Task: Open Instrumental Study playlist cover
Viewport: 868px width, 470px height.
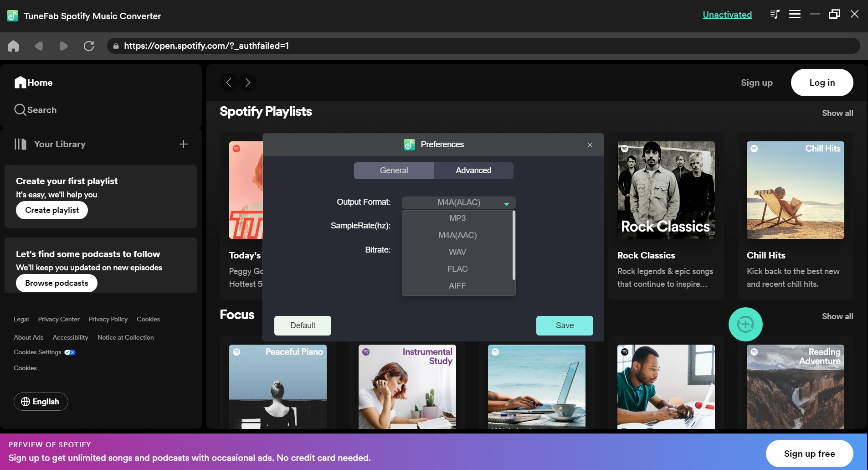Action: pyautogui.click(x=407, y=387)
